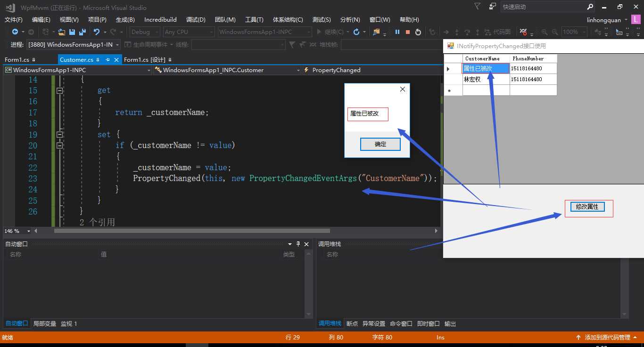Click the editor horizontal scrollbar thumb
The height and width of the screenshot is (347, 644).
(192, 231)
